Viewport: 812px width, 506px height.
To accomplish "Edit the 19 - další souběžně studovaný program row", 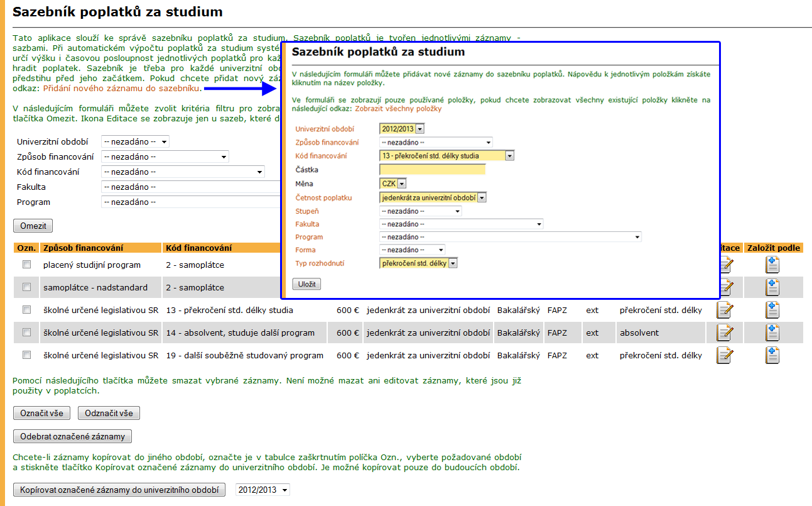I will (x=725, y=356).
